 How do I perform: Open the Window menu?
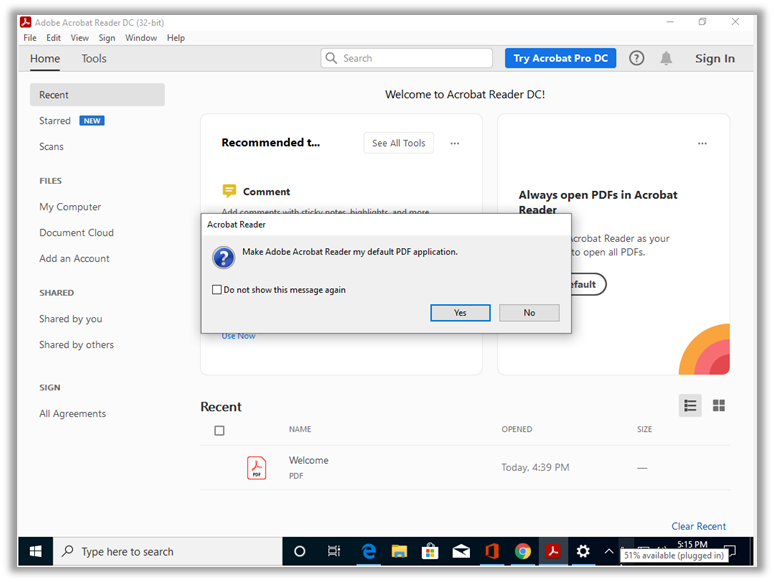[141, 38]
